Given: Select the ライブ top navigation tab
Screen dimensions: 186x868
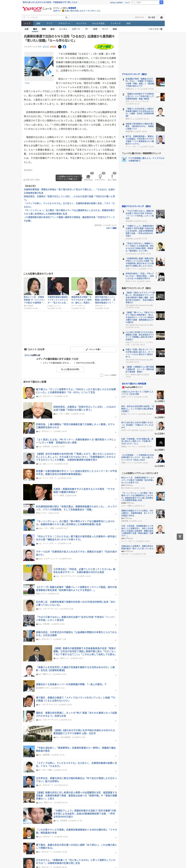Looking at the screenshot, I should click(x=49, y=24).
